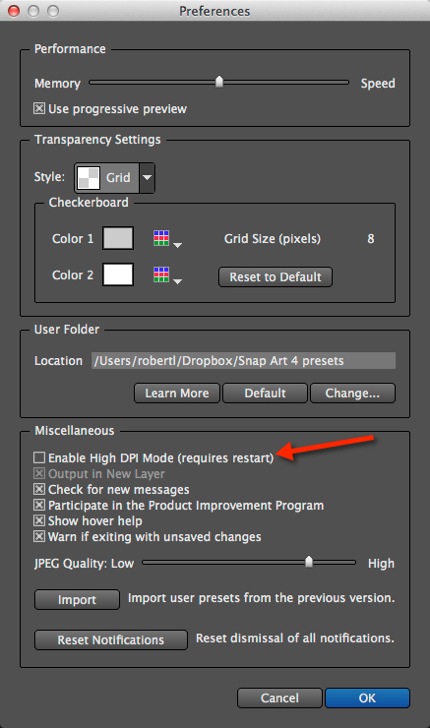Image resolution: width=430 pixels, height=728 pixels.
Task: Toggle Participate in Product Improvement Program
Action: click(39, 505)
